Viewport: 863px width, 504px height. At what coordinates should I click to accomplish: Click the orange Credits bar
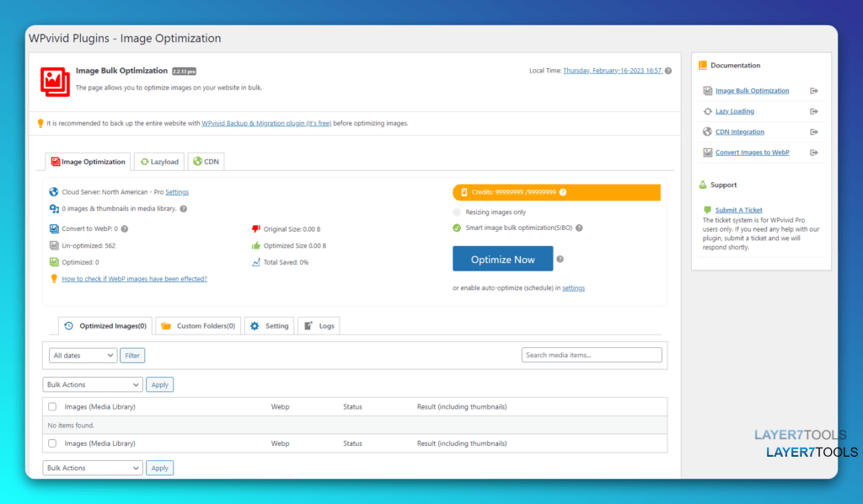(556, 192)
